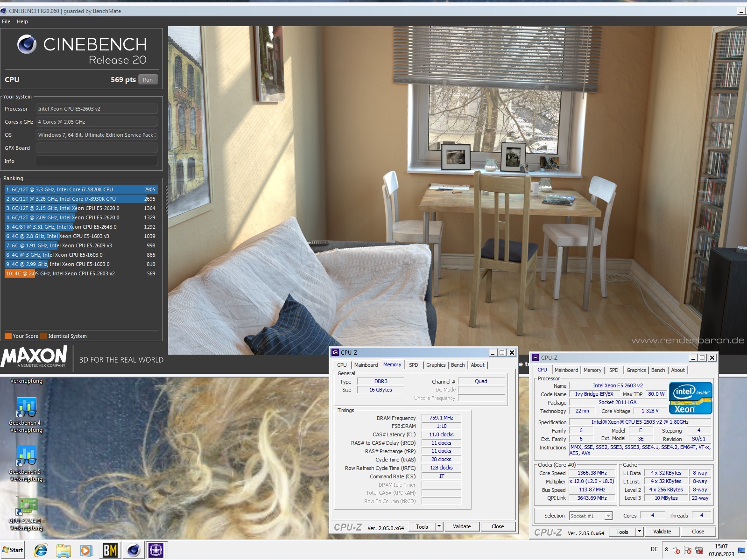Run the Cinebench CPU test
The height and width of the screenshot is (560, 747).
coord(148,80)
